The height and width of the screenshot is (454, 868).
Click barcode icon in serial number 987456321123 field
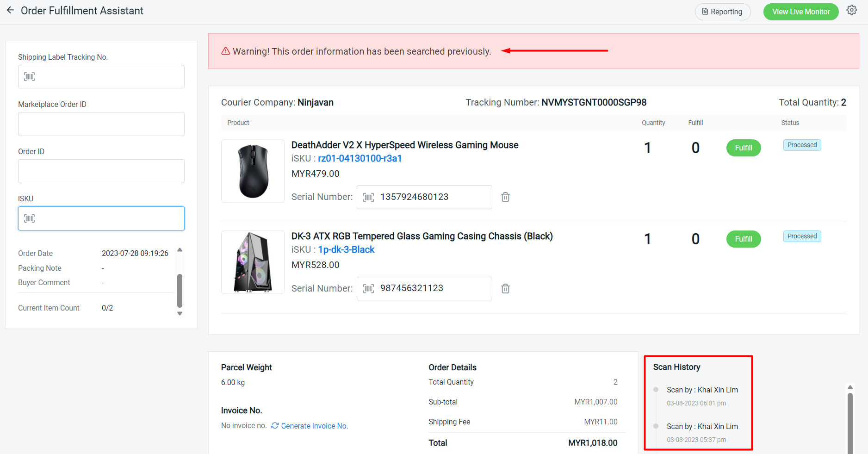coord(368,289)
